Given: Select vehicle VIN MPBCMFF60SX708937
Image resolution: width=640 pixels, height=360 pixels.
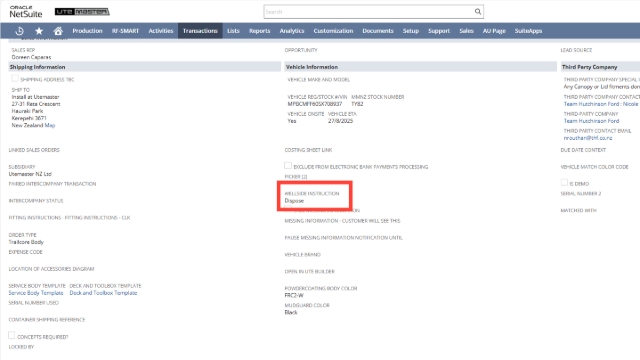Looking at the screenshot, I should (x=315, y=104).
